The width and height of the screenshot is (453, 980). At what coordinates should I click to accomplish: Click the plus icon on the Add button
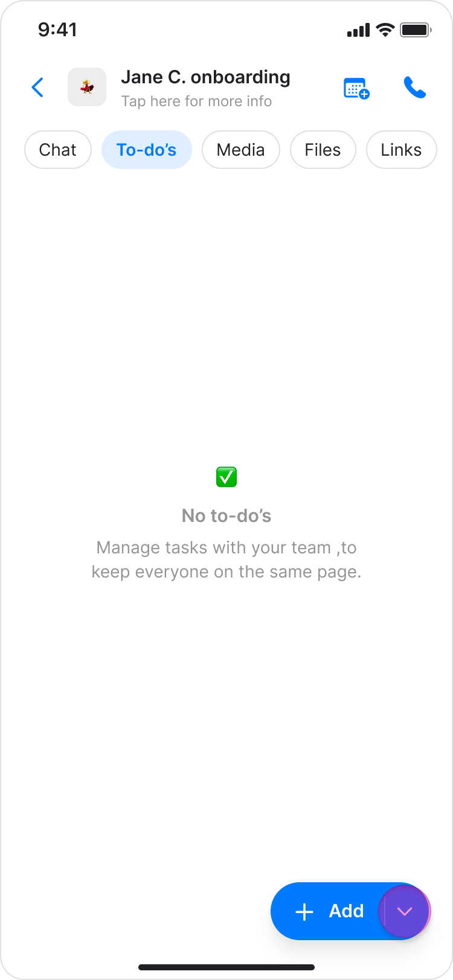(x=304, y=911)
